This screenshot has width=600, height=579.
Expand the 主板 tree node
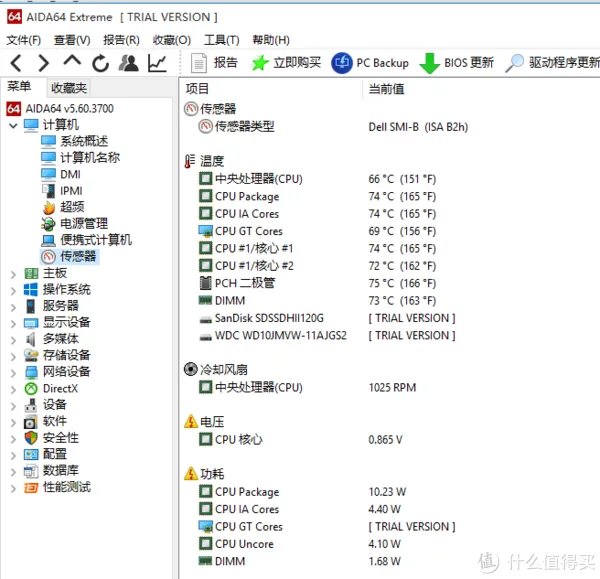13,274
